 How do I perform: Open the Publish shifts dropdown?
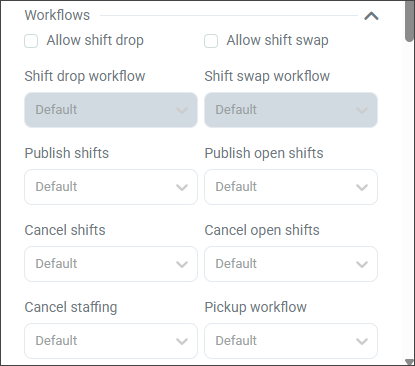tap(111, 187)
